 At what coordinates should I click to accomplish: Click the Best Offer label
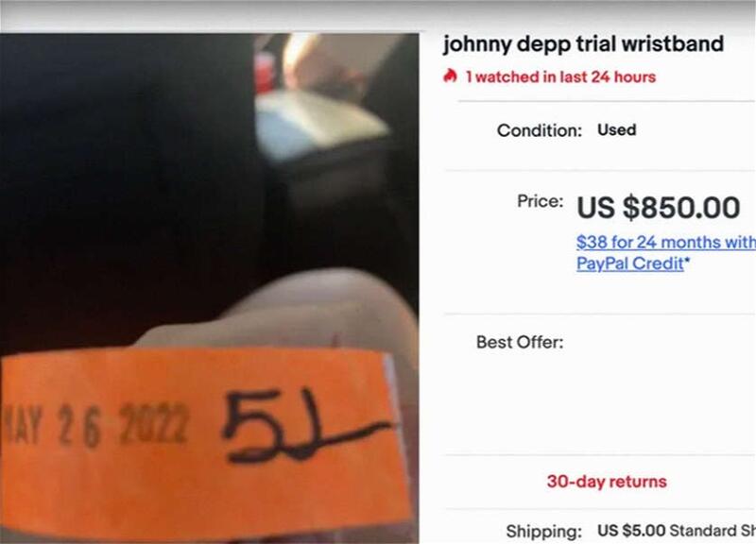[x=520, y=342]
